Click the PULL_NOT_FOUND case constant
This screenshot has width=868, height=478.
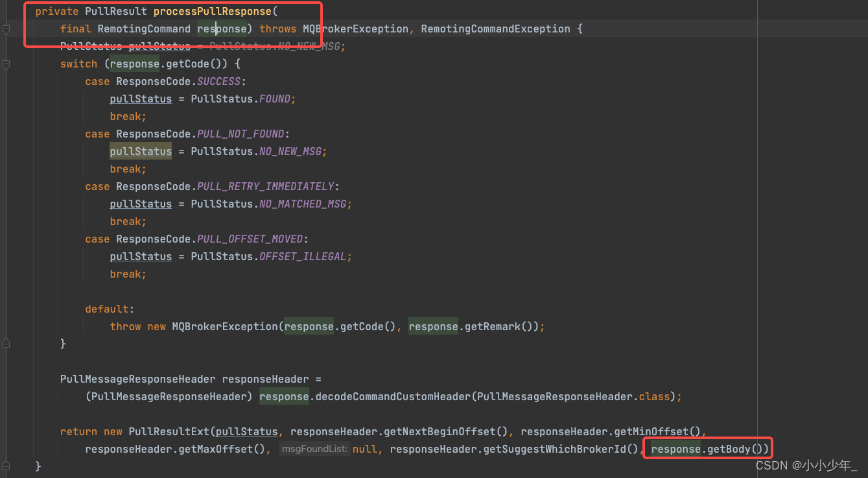coord(240,134)
